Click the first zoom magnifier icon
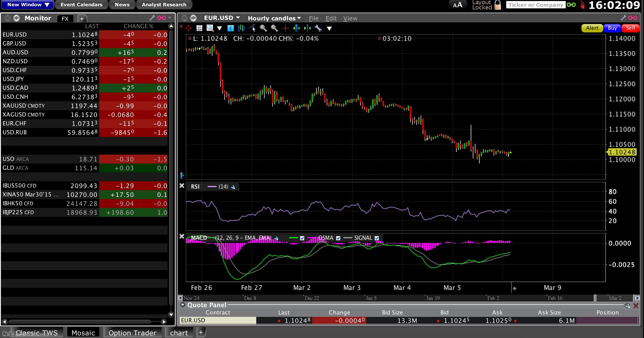The height and width of the screenshot is (338, 644). pos(263,28)
